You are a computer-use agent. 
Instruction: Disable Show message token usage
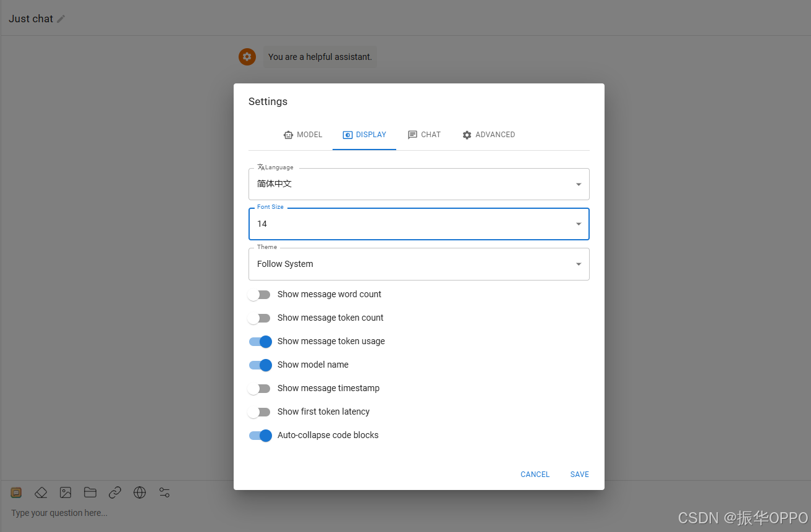click(x=260, y=342)
